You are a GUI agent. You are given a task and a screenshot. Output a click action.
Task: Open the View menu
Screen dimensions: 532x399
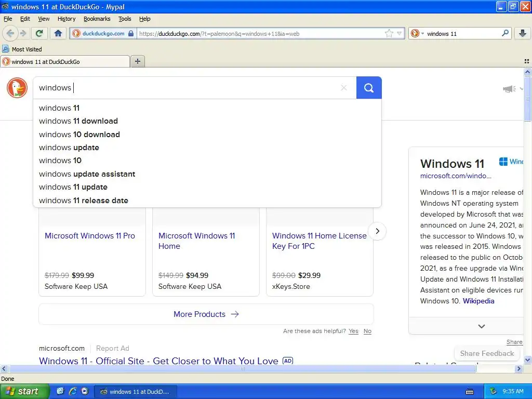click(44, 19)
